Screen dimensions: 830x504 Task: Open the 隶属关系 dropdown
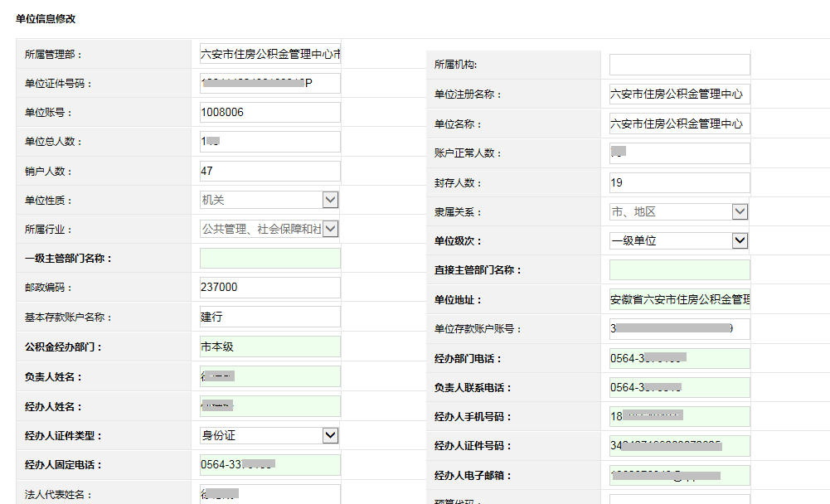pos(679,212)
